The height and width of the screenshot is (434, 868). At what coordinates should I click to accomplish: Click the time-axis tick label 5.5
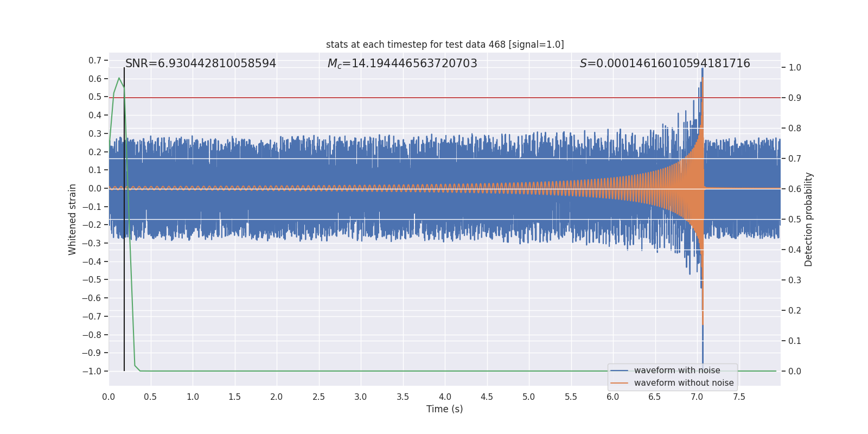(x=571, y=397)
